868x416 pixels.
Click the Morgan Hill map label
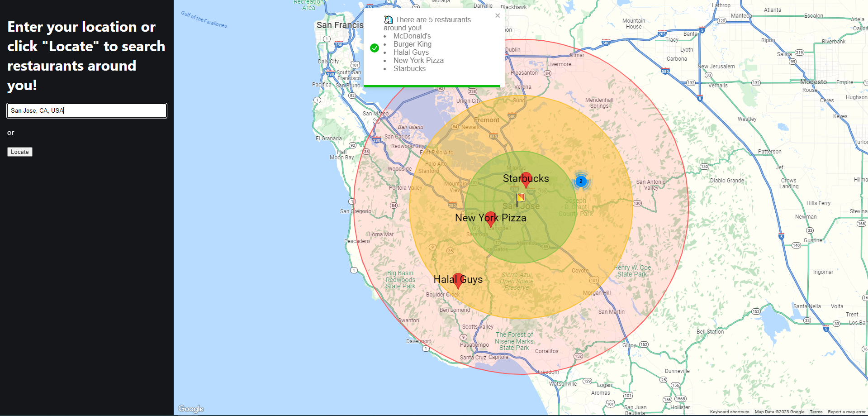pos(597,293)
